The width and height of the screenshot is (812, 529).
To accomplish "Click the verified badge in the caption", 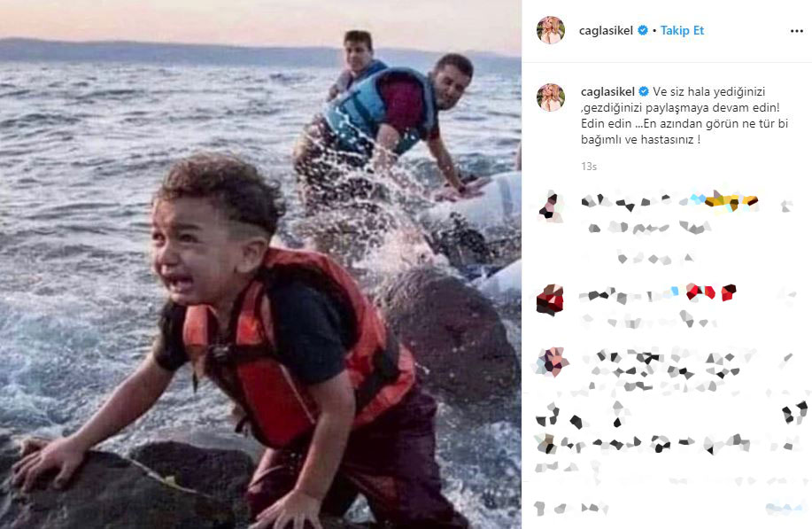I will point(644,91).
